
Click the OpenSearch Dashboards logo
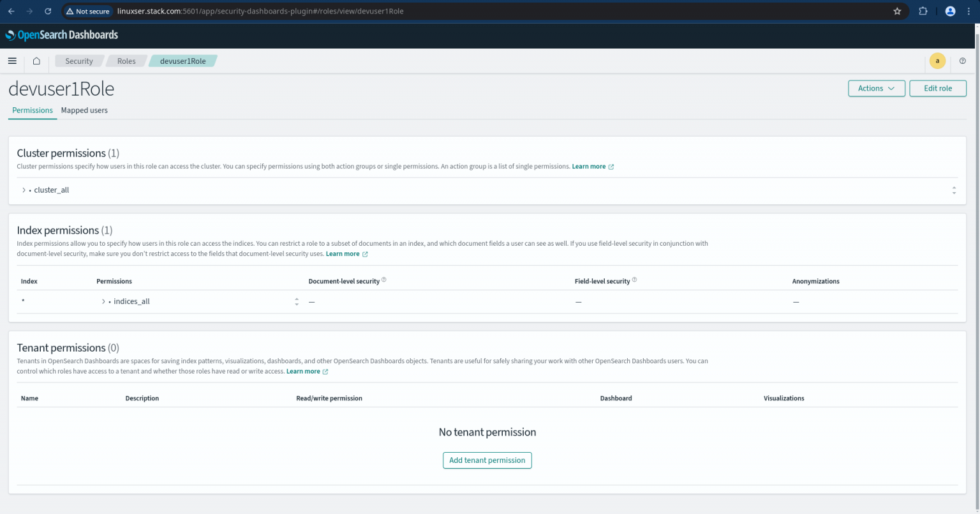(x=61, y=34)
